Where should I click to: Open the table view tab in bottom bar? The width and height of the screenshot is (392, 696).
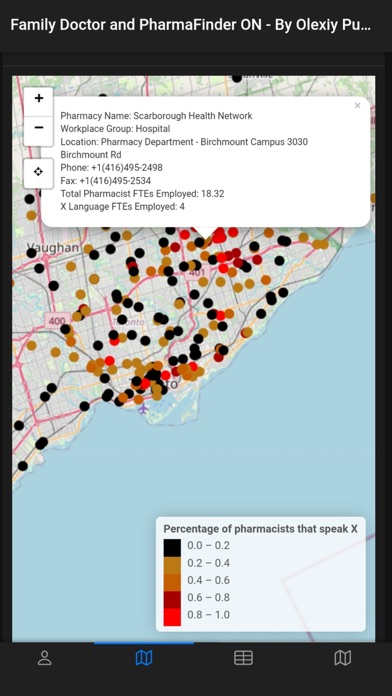243,658
